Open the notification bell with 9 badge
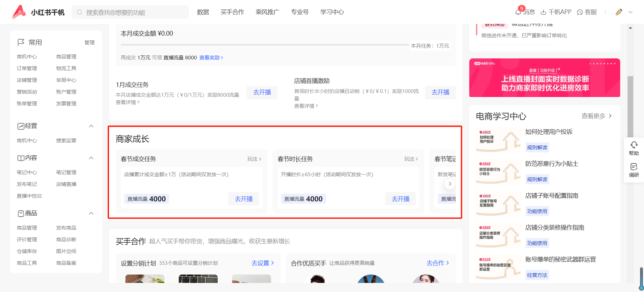The width and height of the screenshot is (644, 292). [x=518, y=12]
